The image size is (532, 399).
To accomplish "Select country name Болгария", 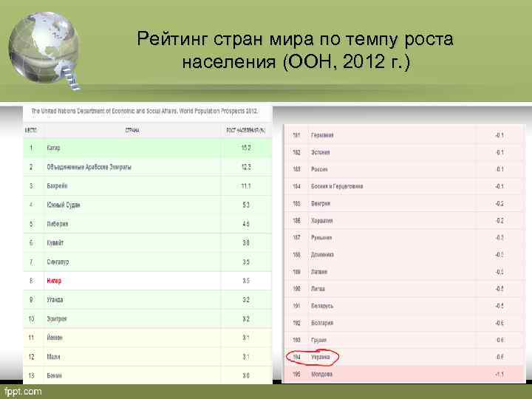I will (322, 323).
